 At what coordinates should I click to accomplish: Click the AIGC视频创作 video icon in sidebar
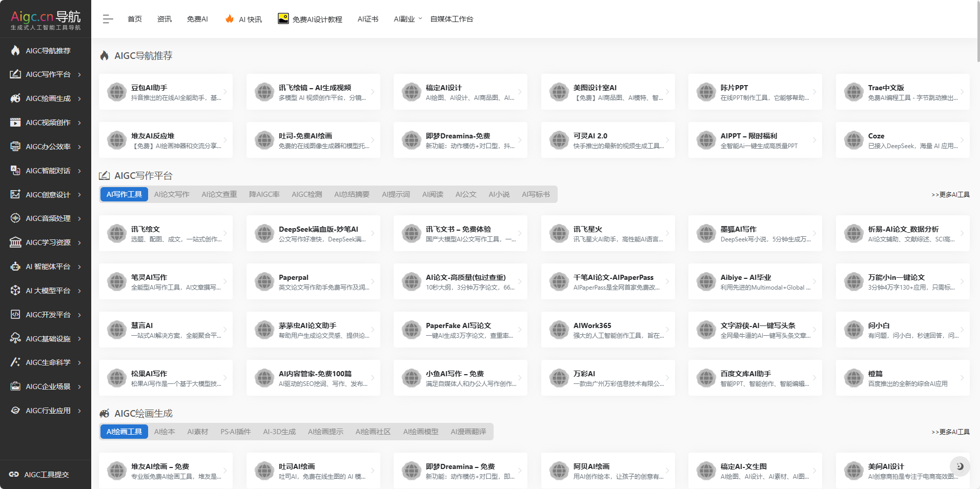(15, 123)
